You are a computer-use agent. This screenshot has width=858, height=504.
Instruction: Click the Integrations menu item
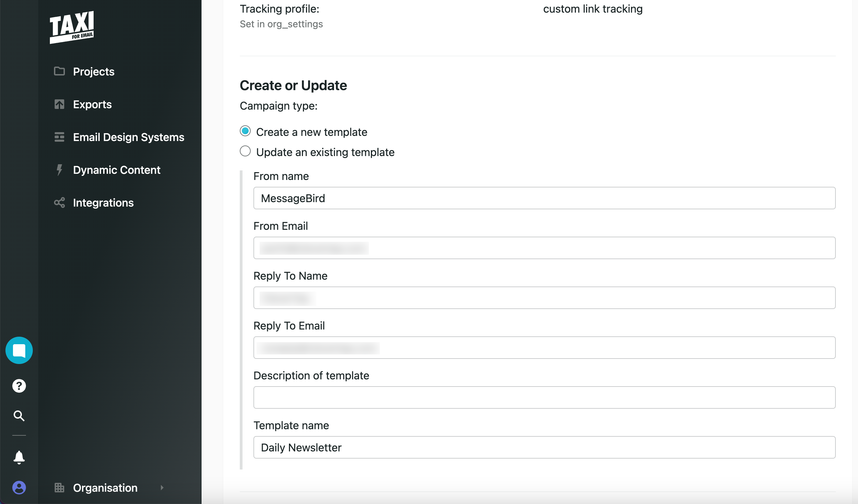(x=103, y=202)
